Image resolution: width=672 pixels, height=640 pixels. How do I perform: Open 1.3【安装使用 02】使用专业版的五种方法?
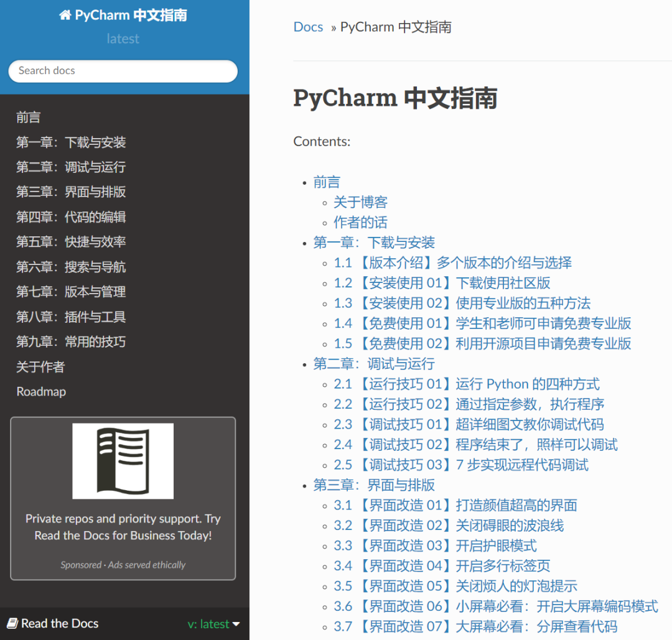[462, 303]
